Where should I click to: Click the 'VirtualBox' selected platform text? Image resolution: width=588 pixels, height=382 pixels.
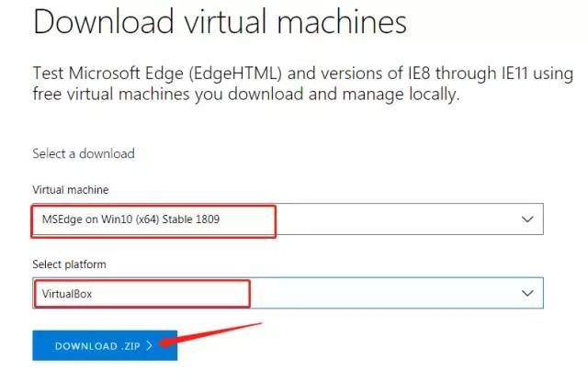pyautogui.click(x=69, y=294)
